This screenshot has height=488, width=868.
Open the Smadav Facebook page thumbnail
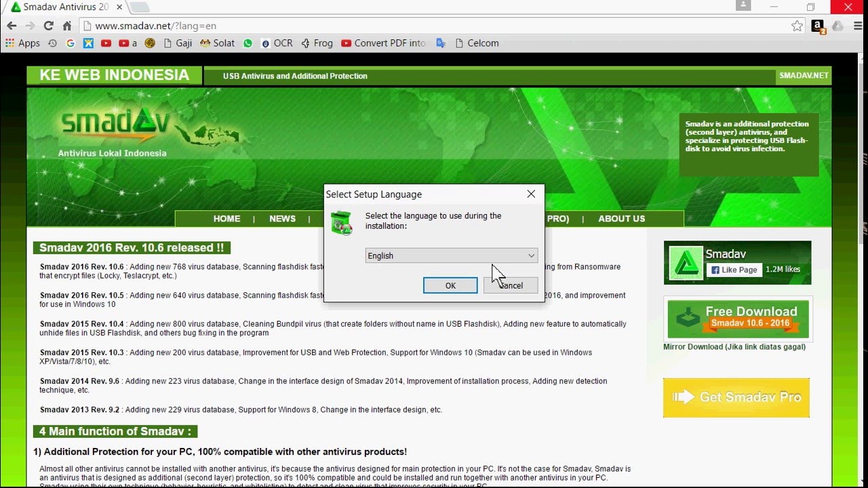(686, 263)
